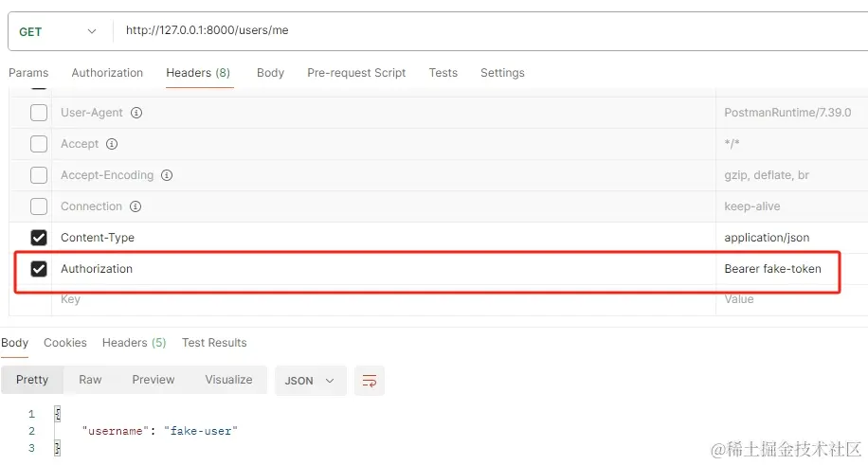Open the response Headers (5) tab
868x465 pixels.
134,343
